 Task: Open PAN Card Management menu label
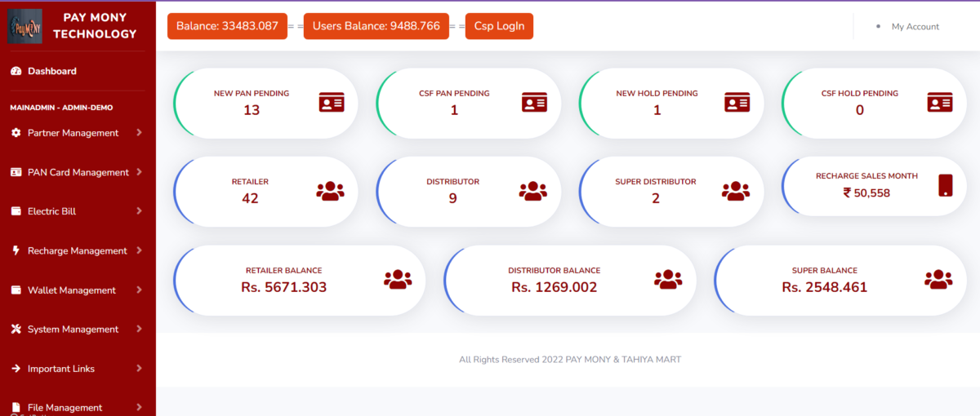(x=78, y=172)
